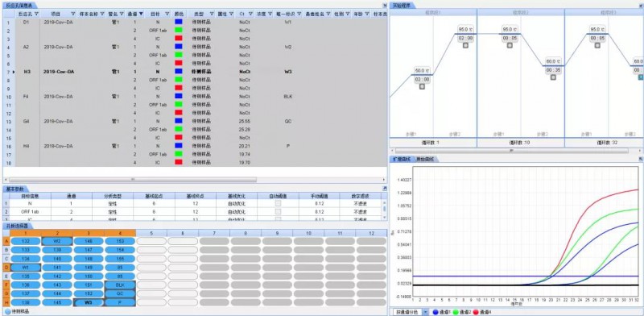644x316 pixels.
Task: Toggle the green channel 2 legend marker
Action: 456,312
